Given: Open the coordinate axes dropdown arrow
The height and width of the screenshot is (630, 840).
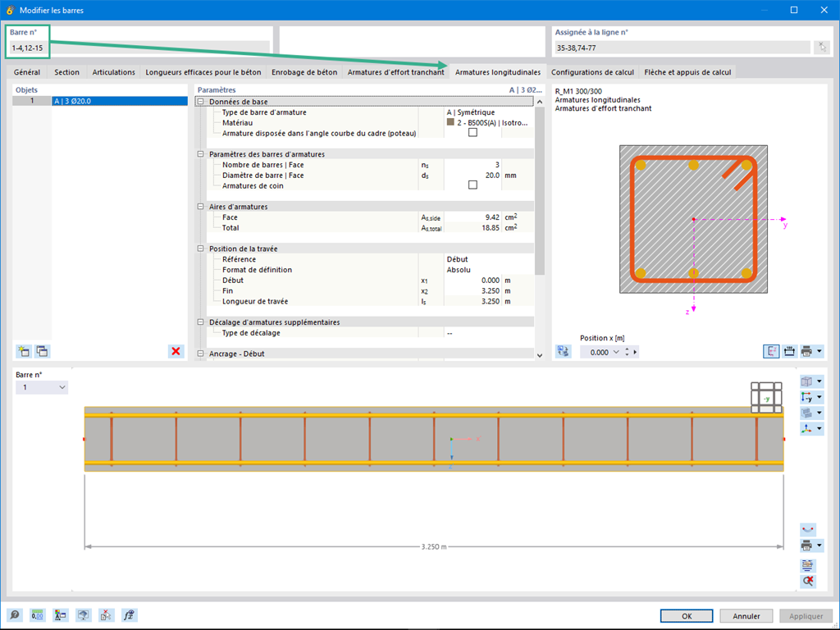Looking at the screenshot, I should click(x=819, y=428).
